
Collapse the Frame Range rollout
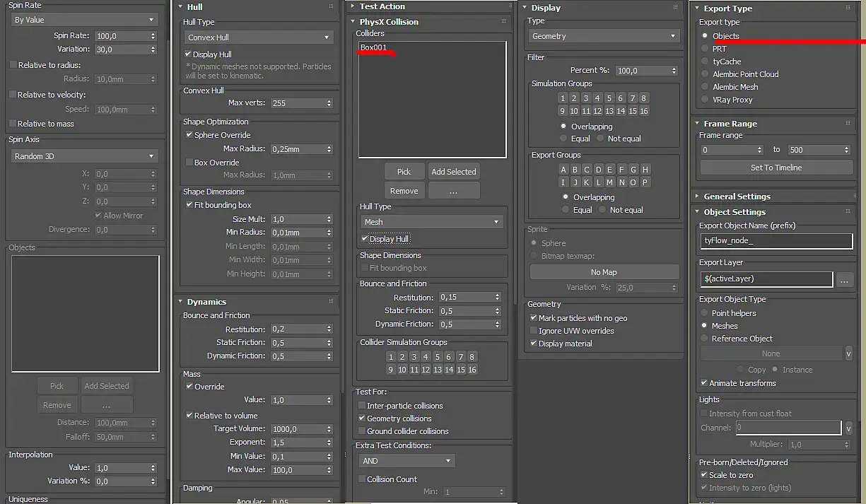[x=697, y=124]
